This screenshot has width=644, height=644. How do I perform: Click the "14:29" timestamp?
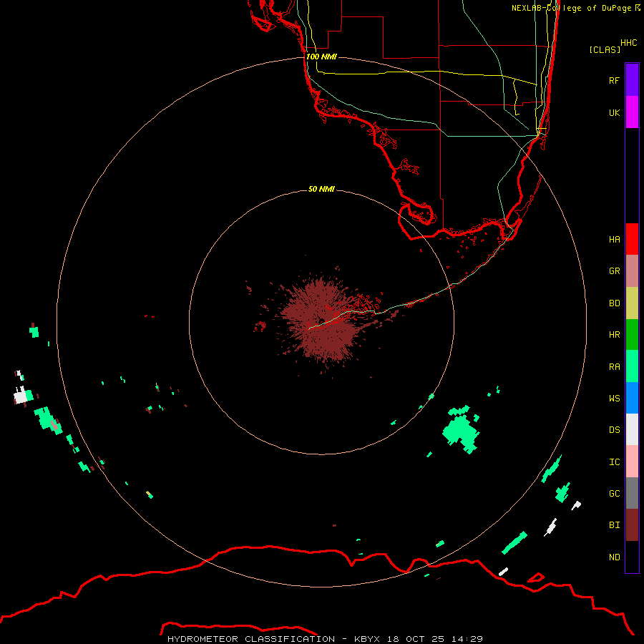tap(467, 639)
